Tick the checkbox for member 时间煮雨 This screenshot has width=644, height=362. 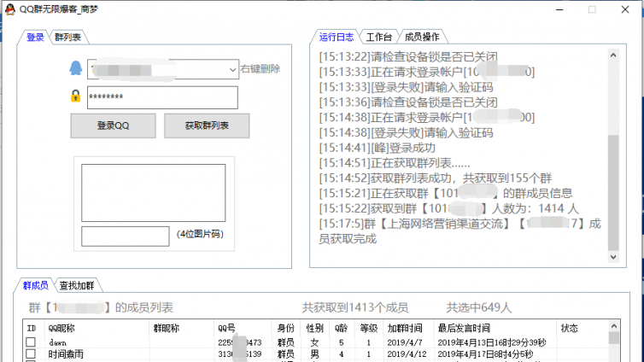(x=31, y=353)
